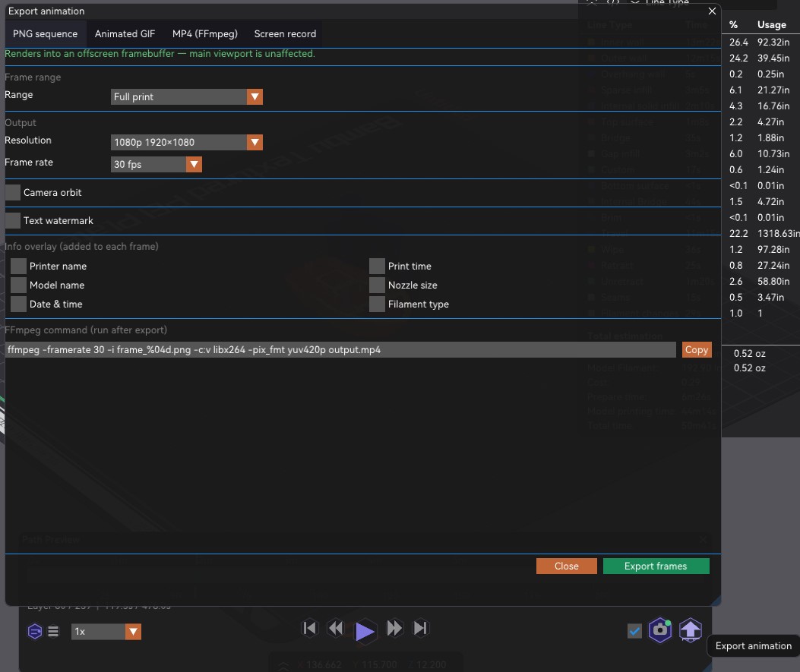
Task: Click the 10.73in usage value
Action: (x=773, y=153)
